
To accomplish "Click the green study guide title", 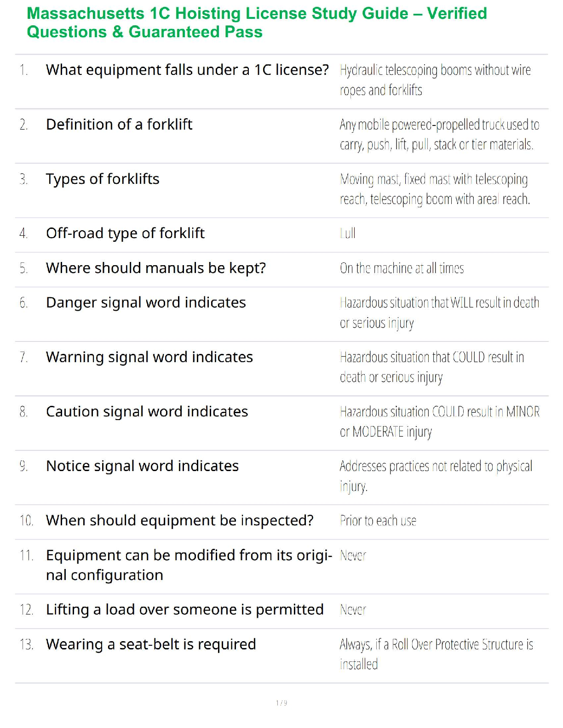I will click(x=257, y=23).
